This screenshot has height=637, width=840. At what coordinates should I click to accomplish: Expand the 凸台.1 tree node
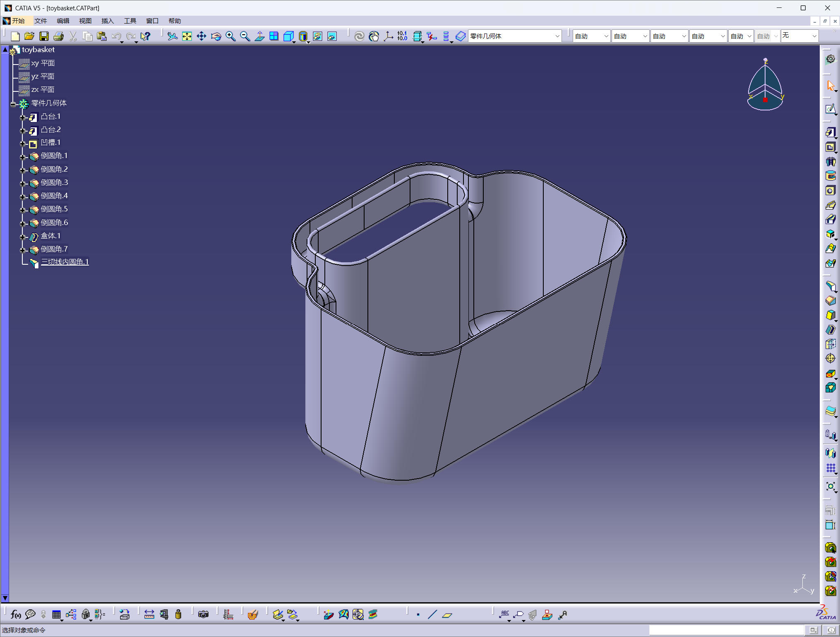point(23,117)
